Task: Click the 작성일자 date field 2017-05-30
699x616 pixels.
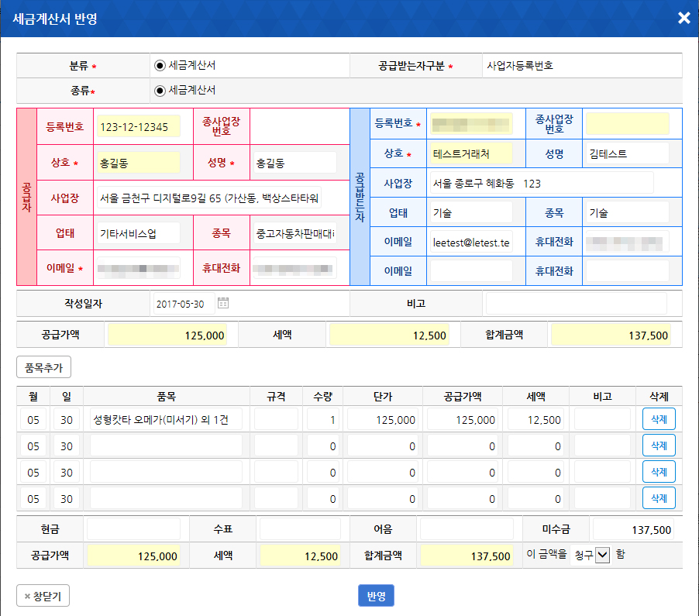Action: click(184, 304)
